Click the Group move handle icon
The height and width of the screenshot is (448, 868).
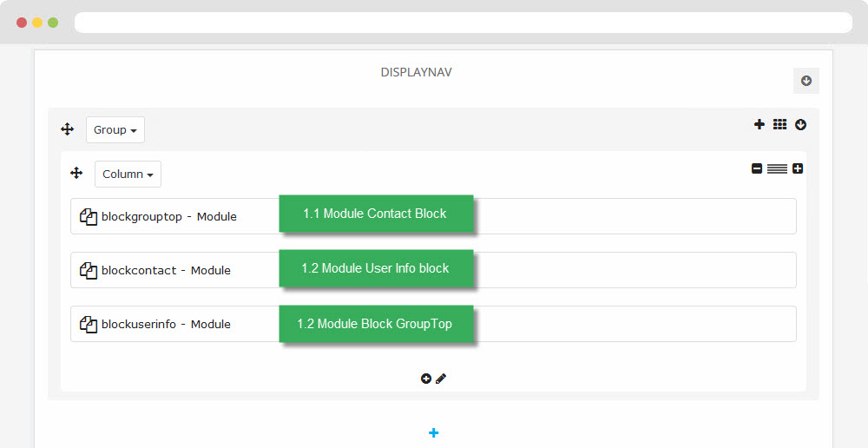(67, 129)
